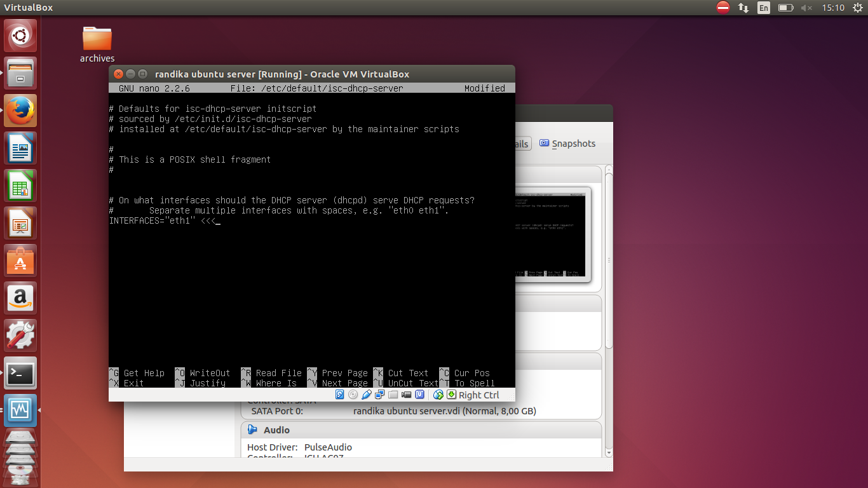Click the optical disc icon in VM status bar
The image size is (868, 488).
pos(353,395)
